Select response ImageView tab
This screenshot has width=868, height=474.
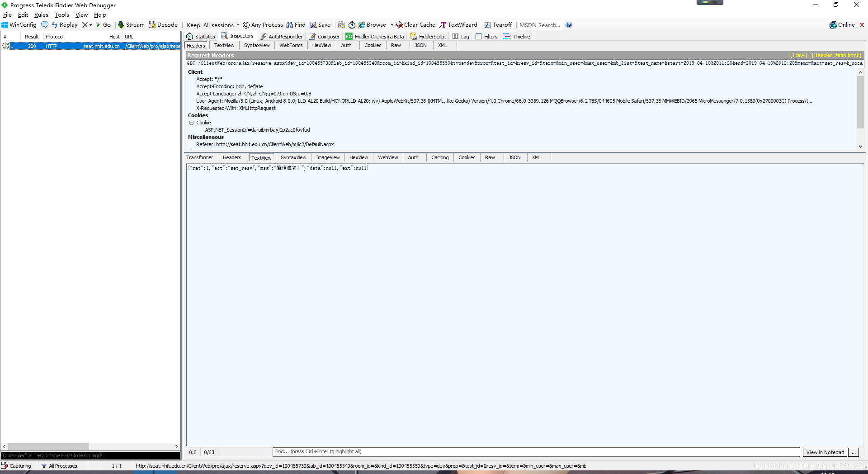(328, 157)
